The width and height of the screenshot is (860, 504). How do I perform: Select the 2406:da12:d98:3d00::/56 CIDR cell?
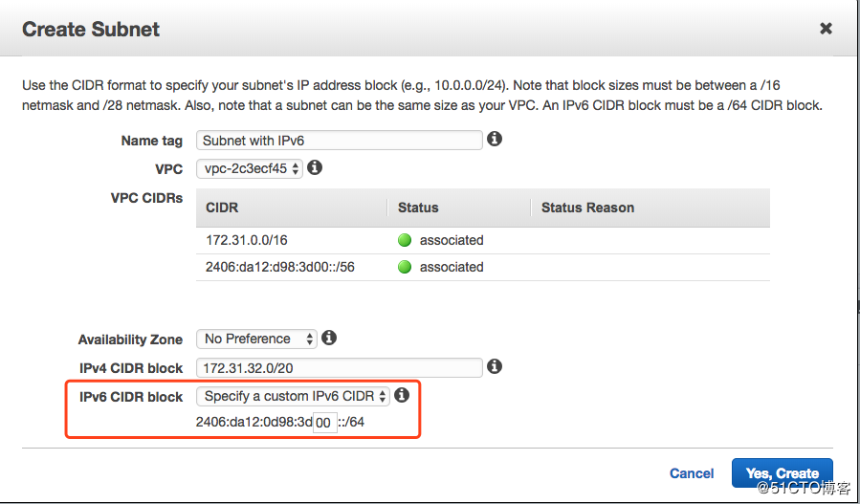pos(279,267)
